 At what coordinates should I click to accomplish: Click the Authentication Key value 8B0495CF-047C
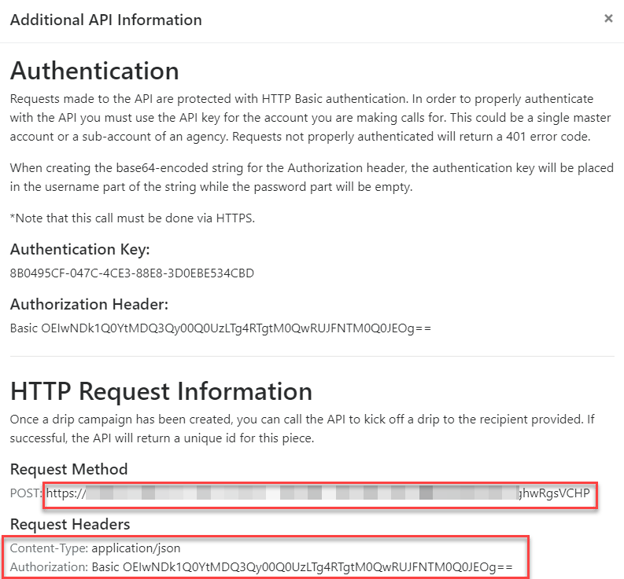click(x=132, y=273)
